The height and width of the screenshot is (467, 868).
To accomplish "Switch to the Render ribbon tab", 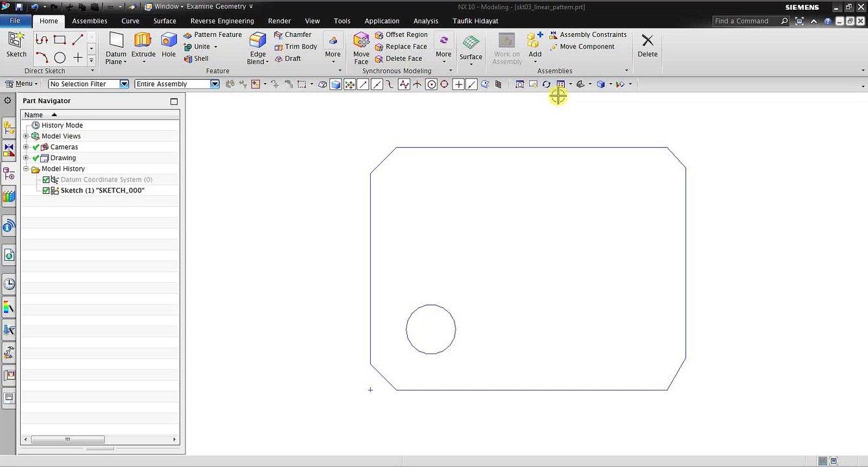I will tap(279, 21).
